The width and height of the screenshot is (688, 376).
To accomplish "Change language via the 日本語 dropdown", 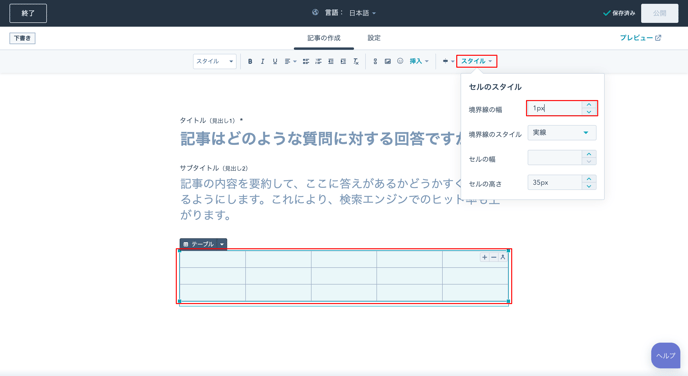I will coord(362,13).
